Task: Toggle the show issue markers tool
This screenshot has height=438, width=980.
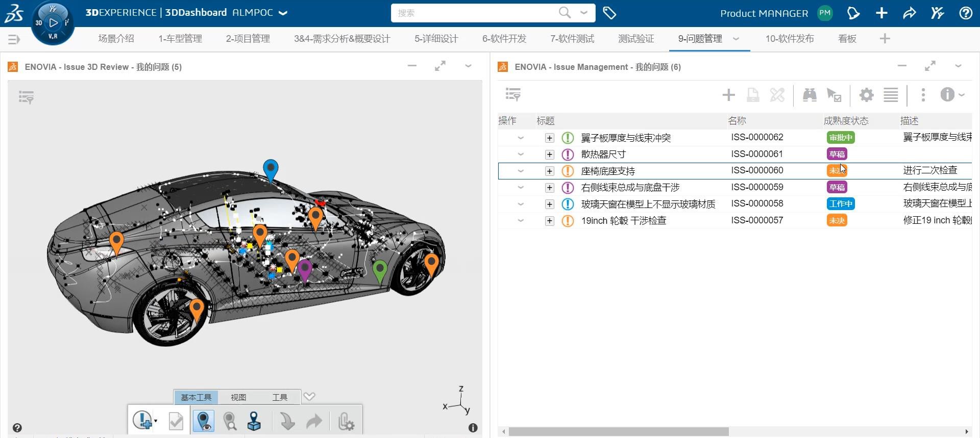Action: pos(203,421)
